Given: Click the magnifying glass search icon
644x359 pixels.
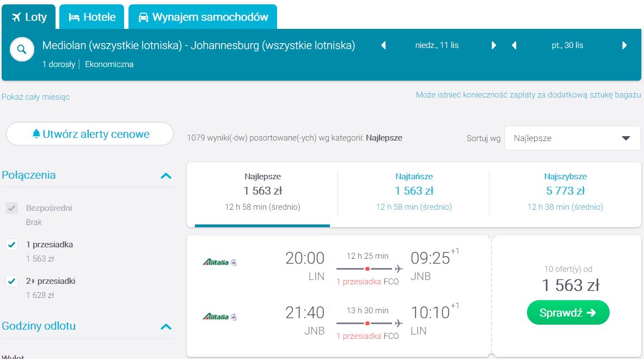Looking at the screenshot, I should click(22, 50).
